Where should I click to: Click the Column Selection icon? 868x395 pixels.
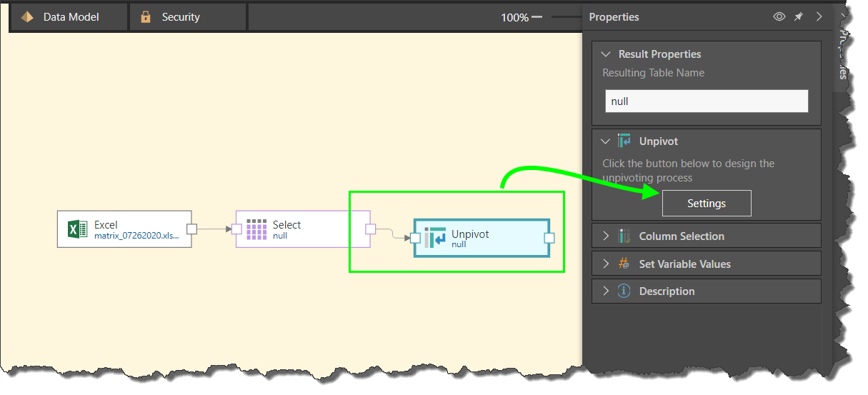(x=624, y=236)
